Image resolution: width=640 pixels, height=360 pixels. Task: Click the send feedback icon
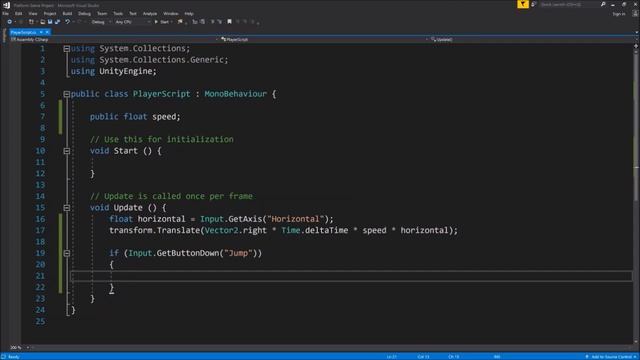click(x=533, y=4)
